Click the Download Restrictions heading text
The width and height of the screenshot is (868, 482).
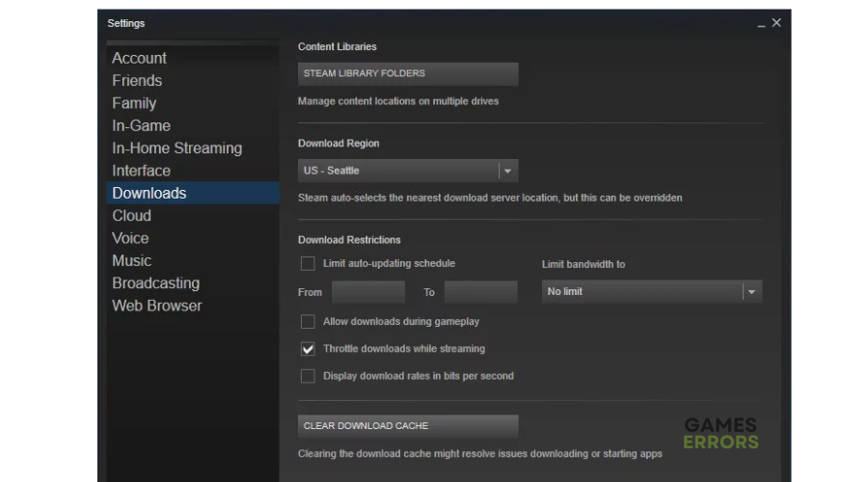pos(349,240)
